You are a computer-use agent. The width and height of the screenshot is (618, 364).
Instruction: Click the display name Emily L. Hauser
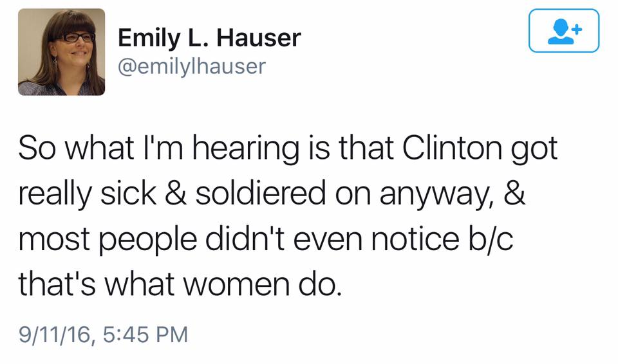209,38
